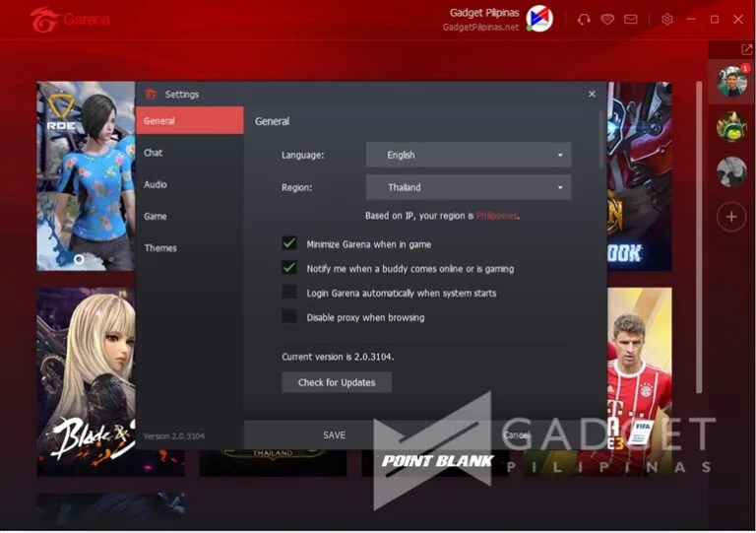This screenshot has height=533, width=756.
Task: Open the Blade & Soul game tile
Action: point(86,381)
